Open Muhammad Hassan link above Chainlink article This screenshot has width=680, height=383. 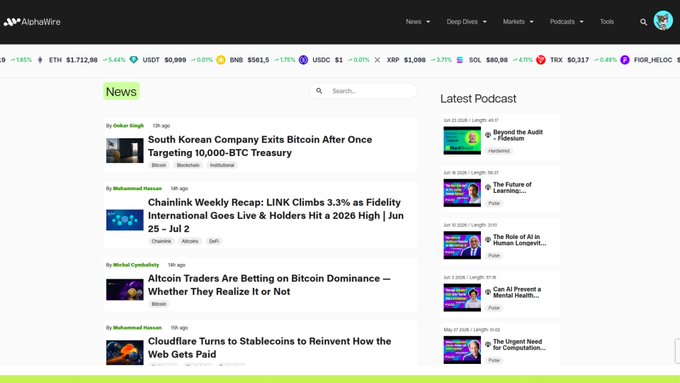pos(137,189)
